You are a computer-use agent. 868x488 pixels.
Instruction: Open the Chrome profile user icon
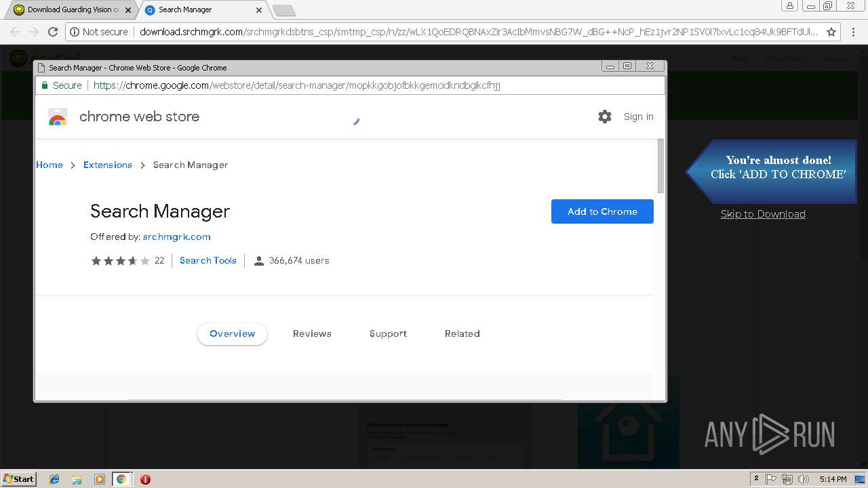[x=789, y=6]
